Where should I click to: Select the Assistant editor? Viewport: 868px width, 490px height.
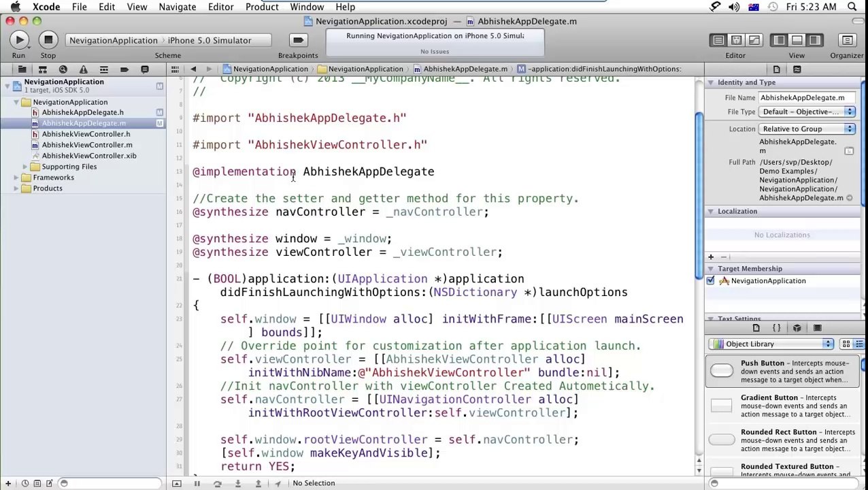(736, 40)
